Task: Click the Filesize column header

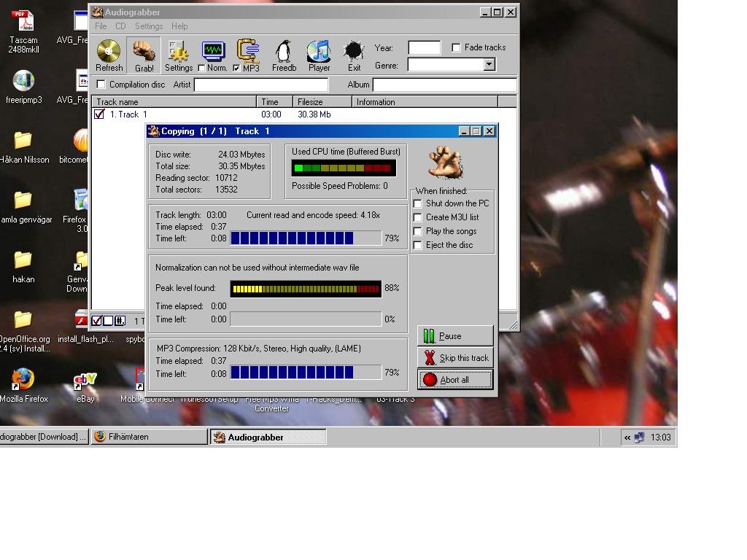Action: tap(322, 101)
